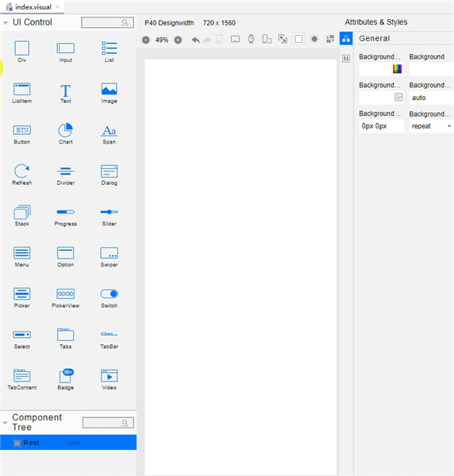Open the background repeat dropdown
The width and height of the screenshot is (454, 476).
click(431, 126)
